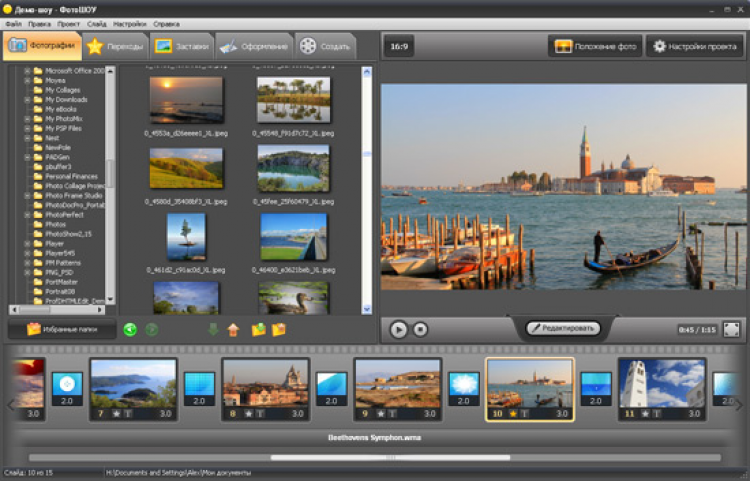This screenshot has height=481, width=750.
Task: Open the Проект menu
Action: pyautogui.click(x=68, y=23)
